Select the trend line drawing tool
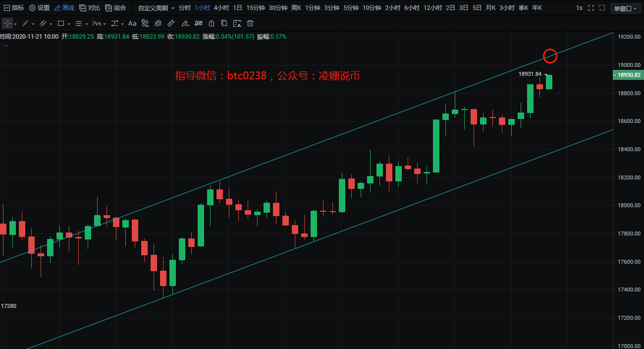 click(25, 24)
